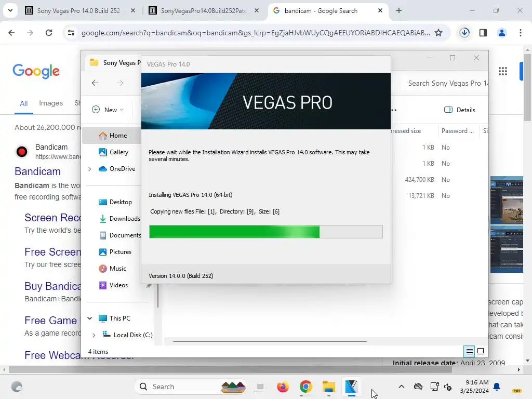Toggle the Chrome side panel
This screenshot has height=399, width=532.
pos(483,33)
